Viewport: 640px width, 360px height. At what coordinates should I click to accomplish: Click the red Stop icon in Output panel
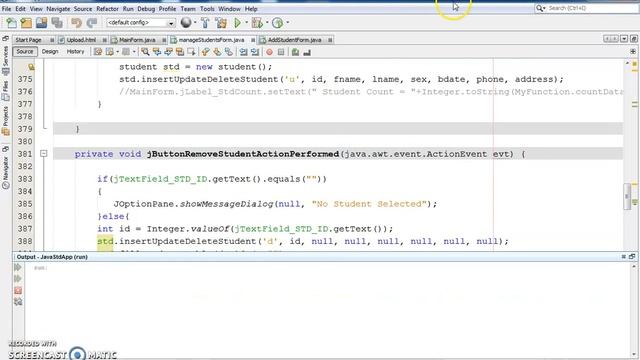tap(18, 291)
